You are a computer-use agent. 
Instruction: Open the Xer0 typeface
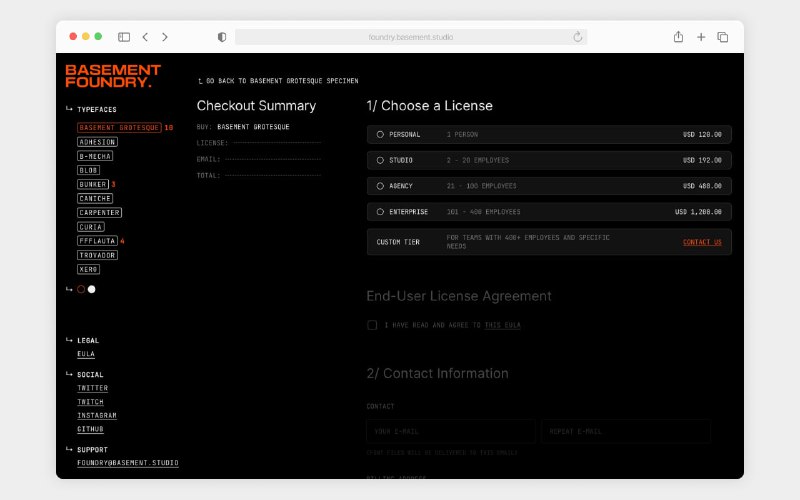[x=88, y=269]
